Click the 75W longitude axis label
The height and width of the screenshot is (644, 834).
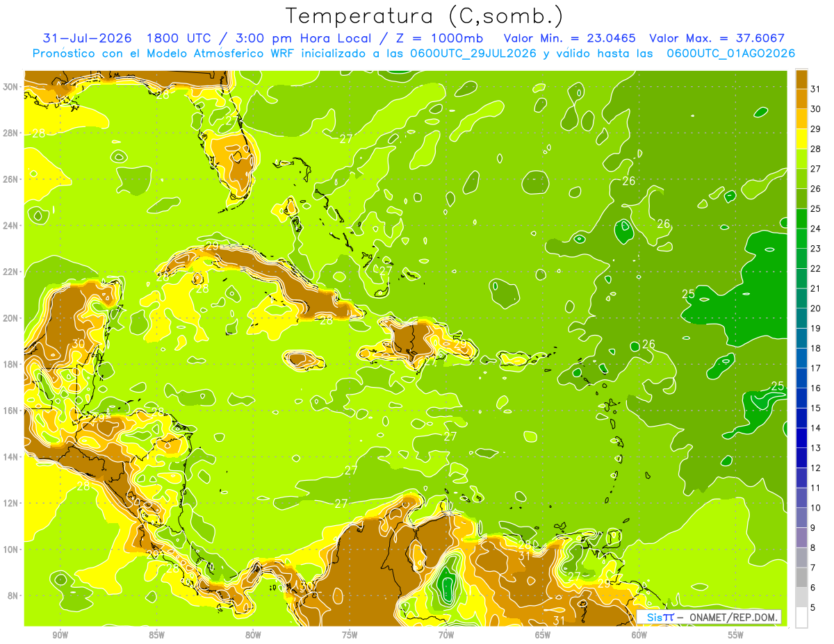[350, 635]
